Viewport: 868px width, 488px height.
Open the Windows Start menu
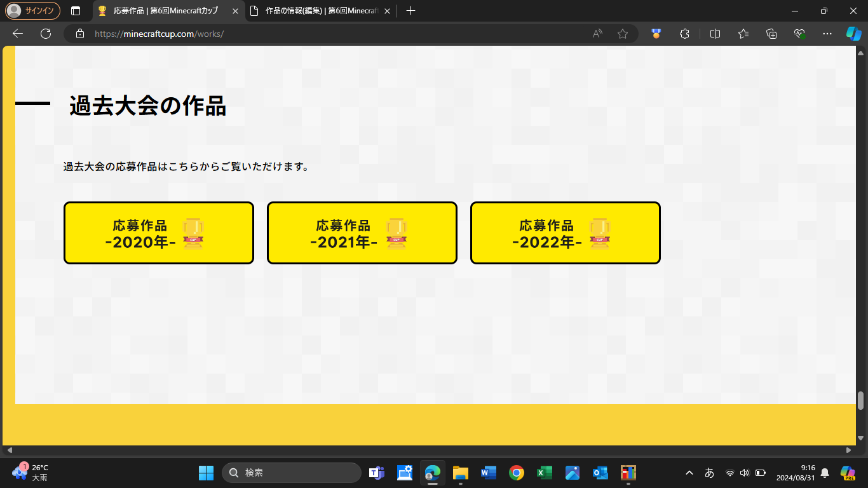tap(207, 473)
